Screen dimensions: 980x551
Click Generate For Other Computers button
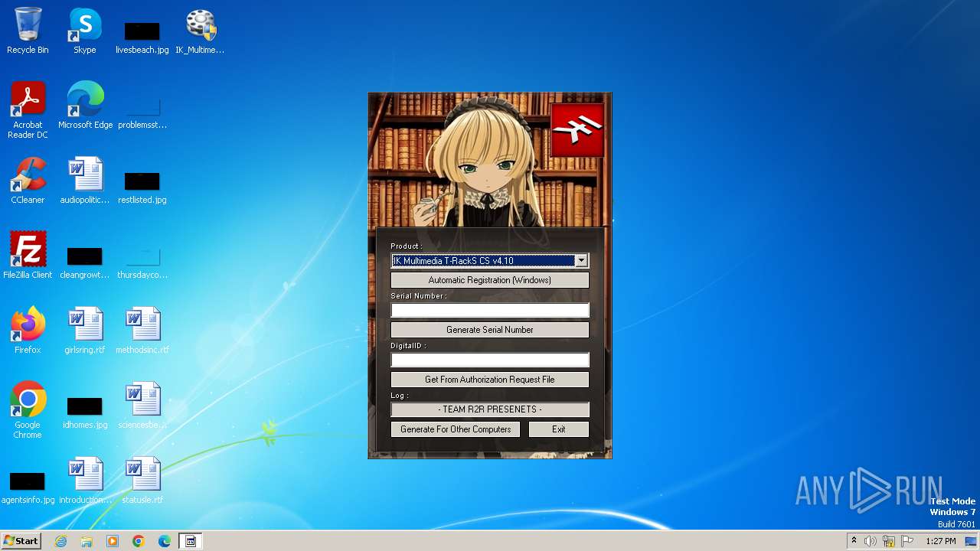(456, 429)
